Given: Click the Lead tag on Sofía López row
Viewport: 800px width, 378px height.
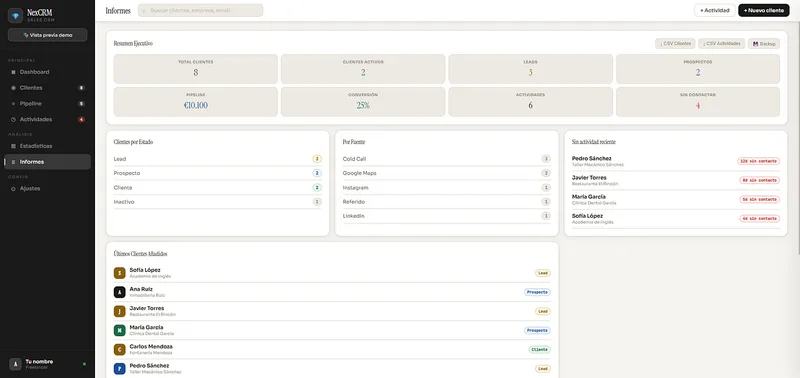Looking at the screenshot, I should pos(543,273).
